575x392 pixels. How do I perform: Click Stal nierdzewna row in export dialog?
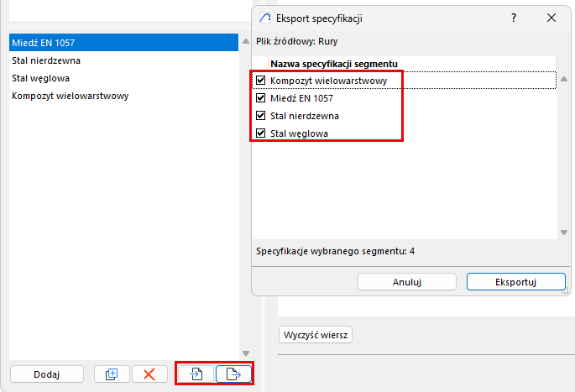[405, 116]
